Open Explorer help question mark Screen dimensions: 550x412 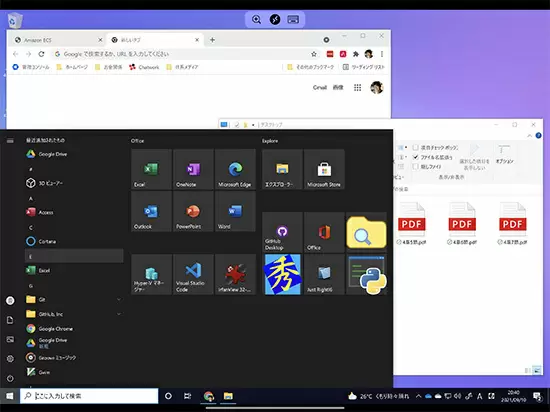click(x=538, y=136)
